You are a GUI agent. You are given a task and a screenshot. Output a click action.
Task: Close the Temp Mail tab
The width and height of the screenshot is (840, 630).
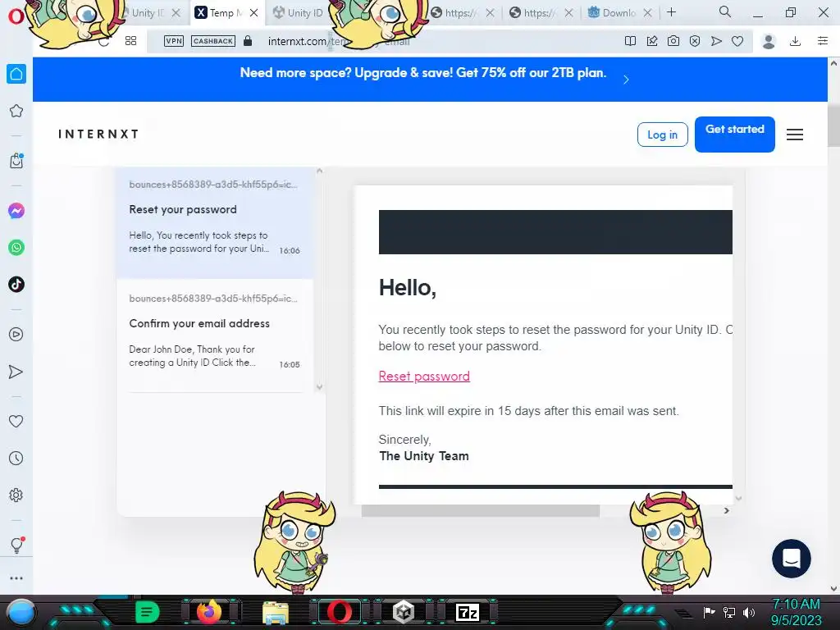(x=254, y=13)
